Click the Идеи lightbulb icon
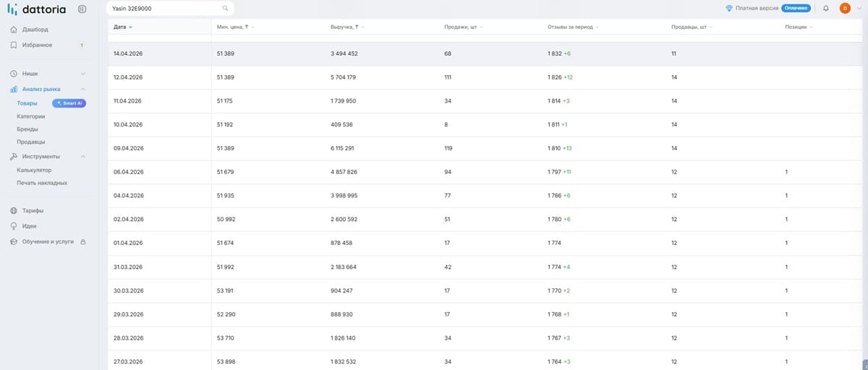 click(14, 226)
